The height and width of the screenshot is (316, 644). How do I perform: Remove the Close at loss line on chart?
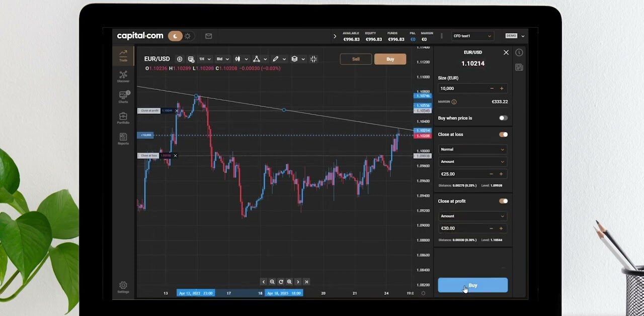pyautogui.click(x=175, y=156)
